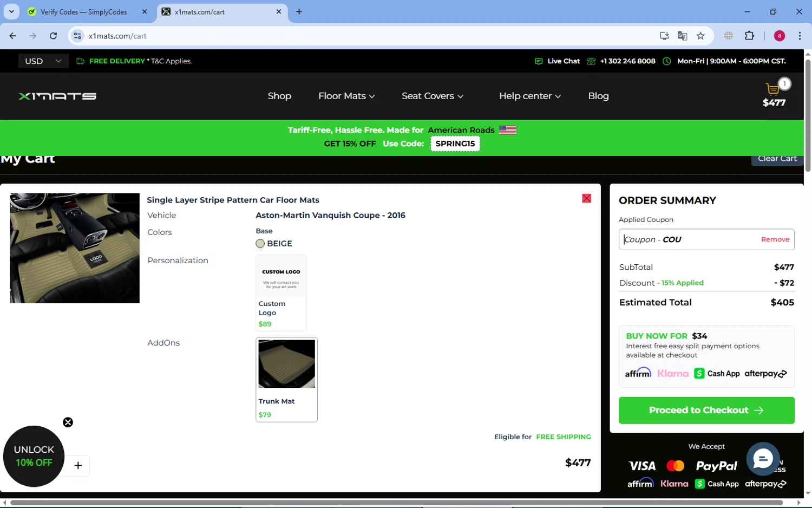This screenshot has height=508, width=812.
Task: Reload the page
Action: click(53, 36)
